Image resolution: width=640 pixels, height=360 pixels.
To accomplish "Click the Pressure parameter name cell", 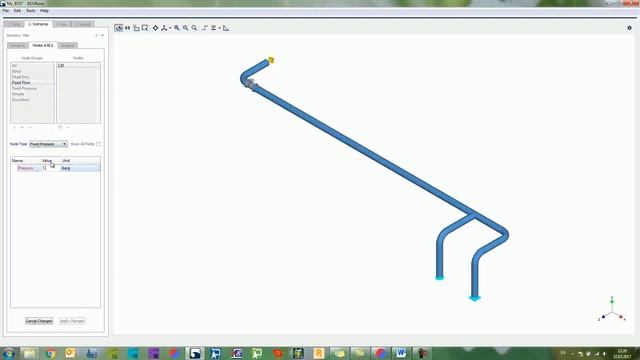I will pyautogui.click(x=25, y=168).
